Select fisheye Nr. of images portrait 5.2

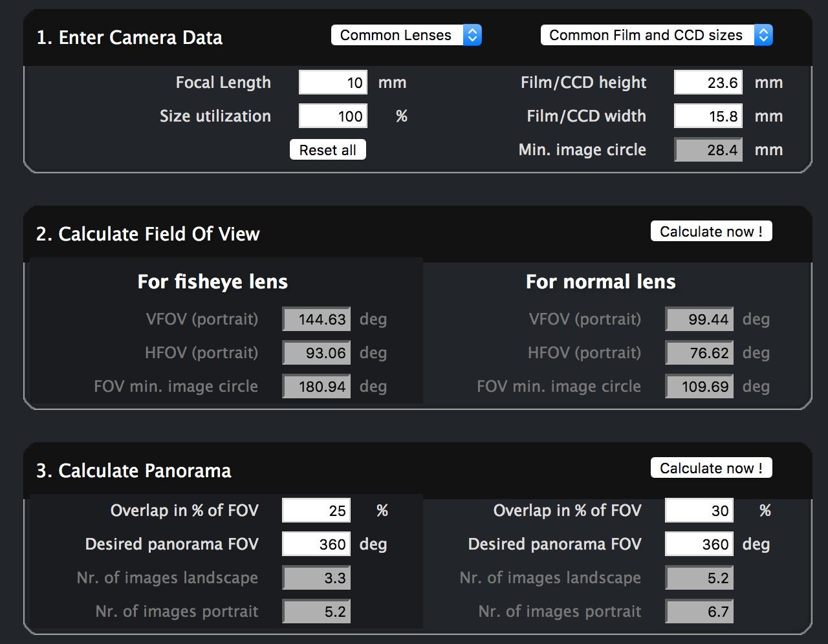[316, 612]
